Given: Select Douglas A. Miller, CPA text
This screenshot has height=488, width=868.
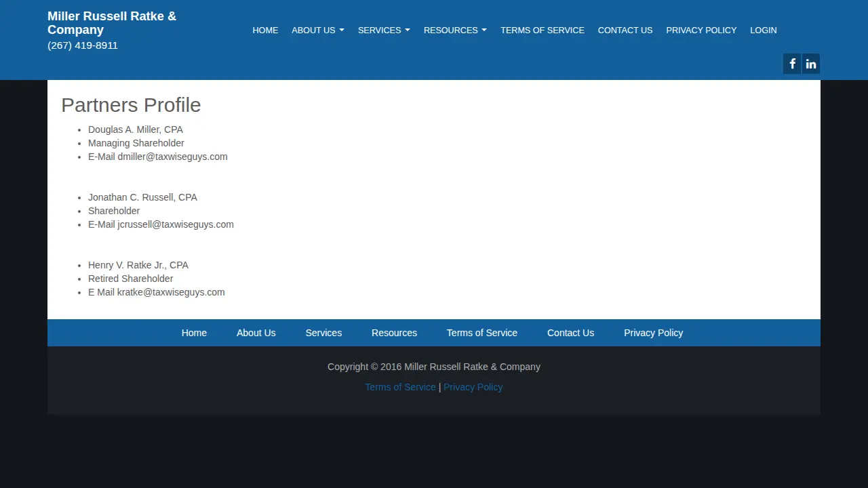Looking at the screenshot, I should 136,129.
